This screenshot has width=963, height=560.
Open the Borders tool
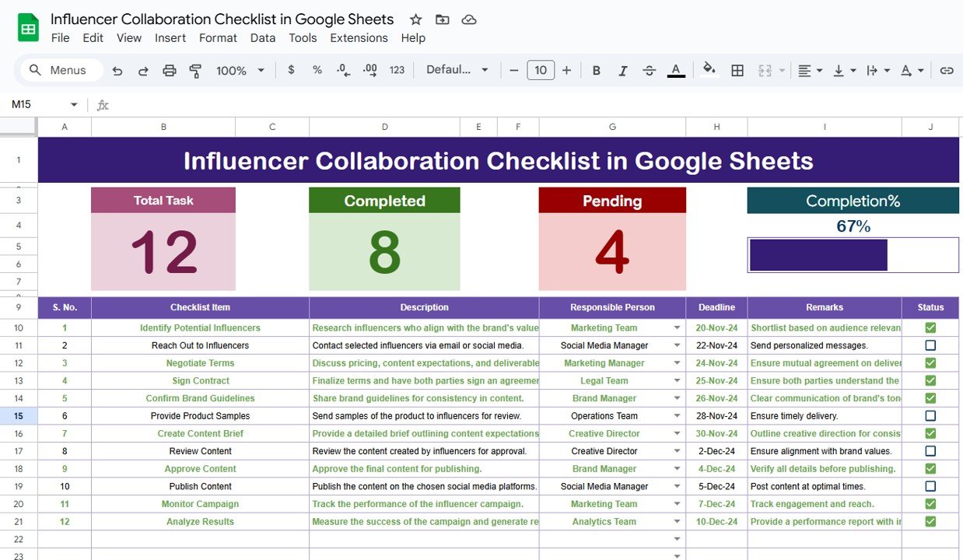(x=737, y=71)
